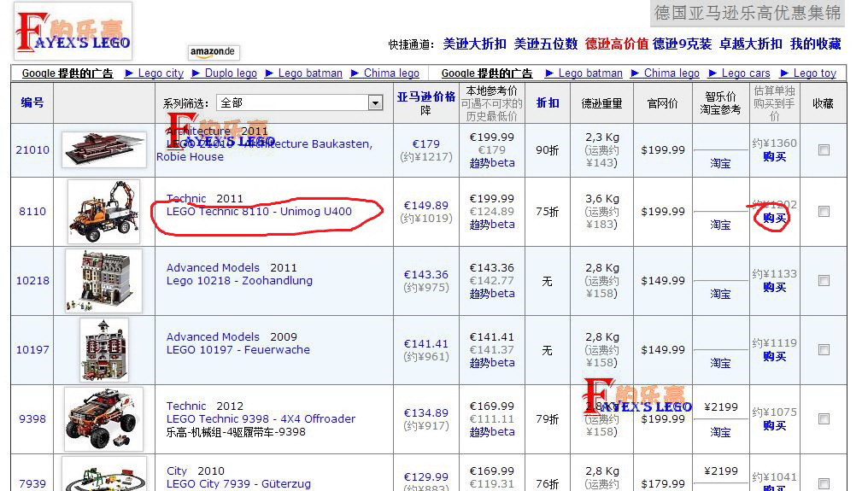
Task: Click 淘宝 link for set 8110
Action: point(720,225)
